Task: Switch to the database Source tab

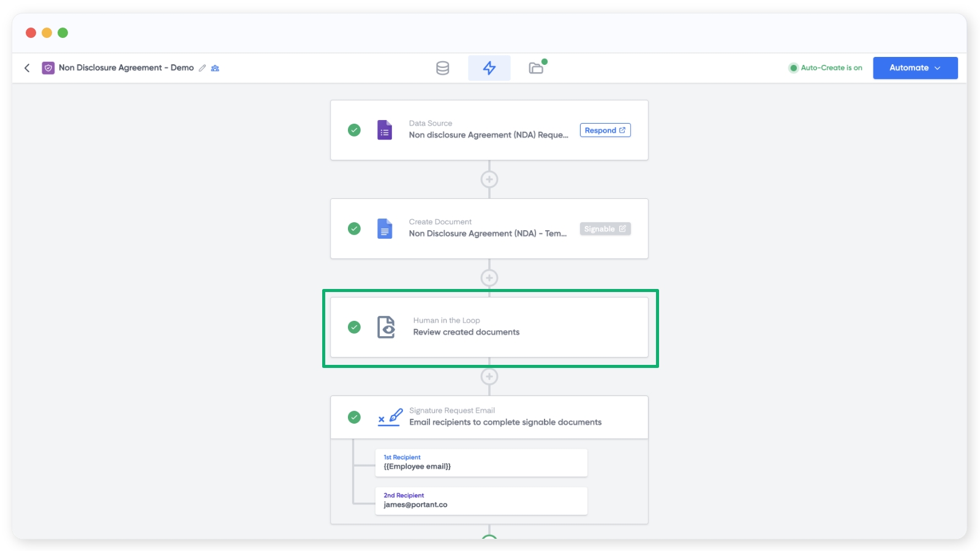Action: (x=442, y=68)
